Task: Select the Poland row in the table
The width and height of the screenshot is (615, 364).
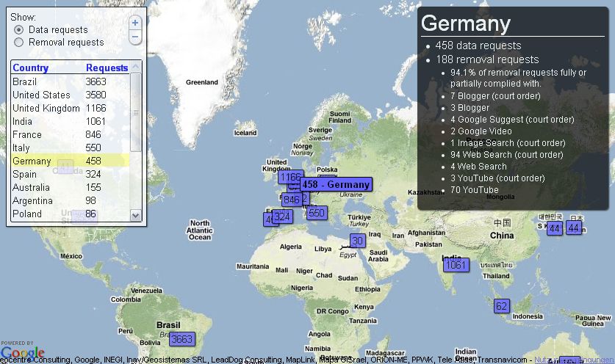Action: [71, 214]
